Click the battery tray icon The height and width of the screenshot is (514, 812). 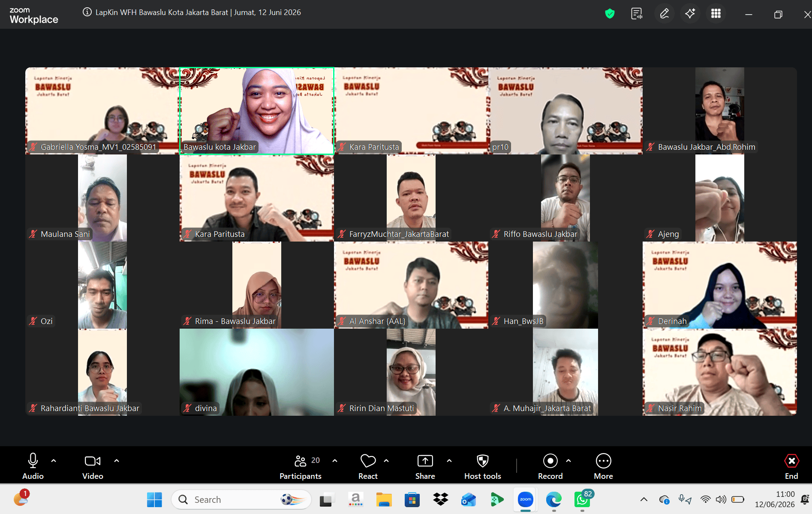[737, 499]
